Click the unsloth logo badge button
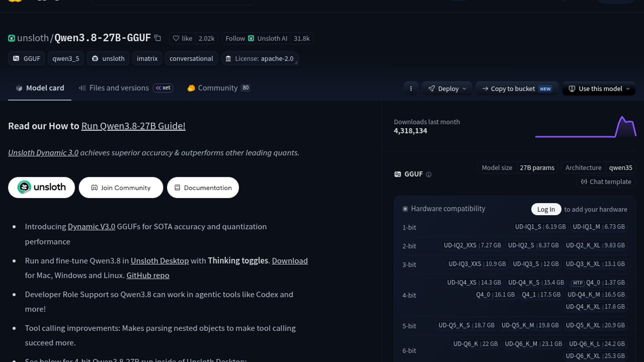Image resolution: width=644 pixels, height=362 pixels. (x=41, y=187)
